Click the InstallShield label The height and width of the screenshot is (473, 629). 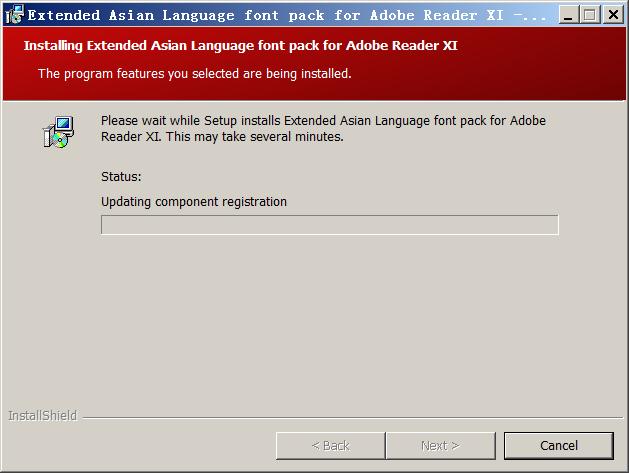tap(42, 416)
